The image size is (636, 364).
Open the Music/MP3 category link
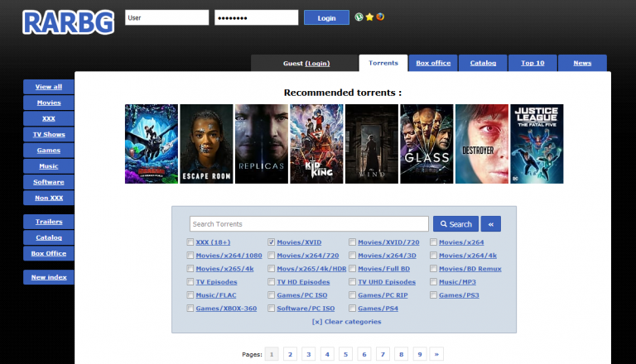(457, 282)
